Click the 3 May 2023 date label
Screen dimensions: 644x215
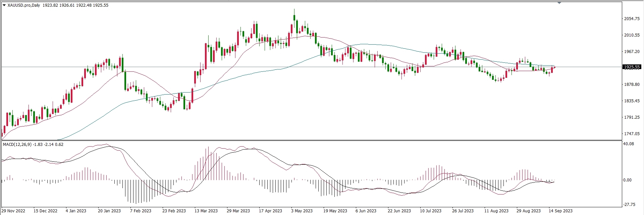coord(302,211)
